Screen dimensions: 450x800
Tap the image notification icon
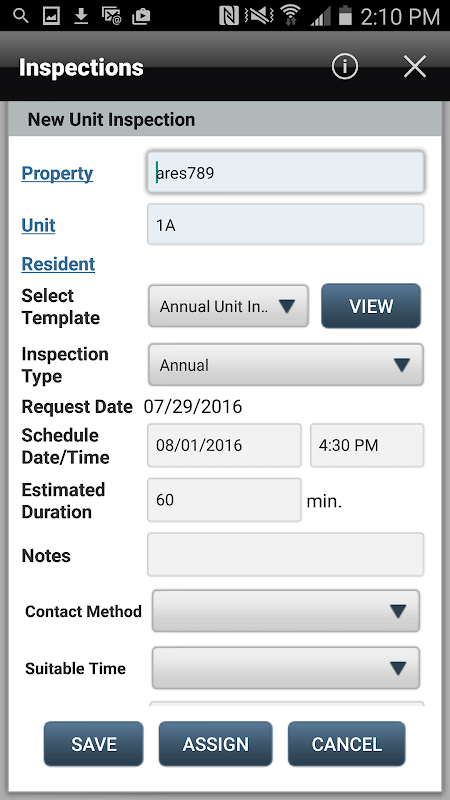pos(51,16)
